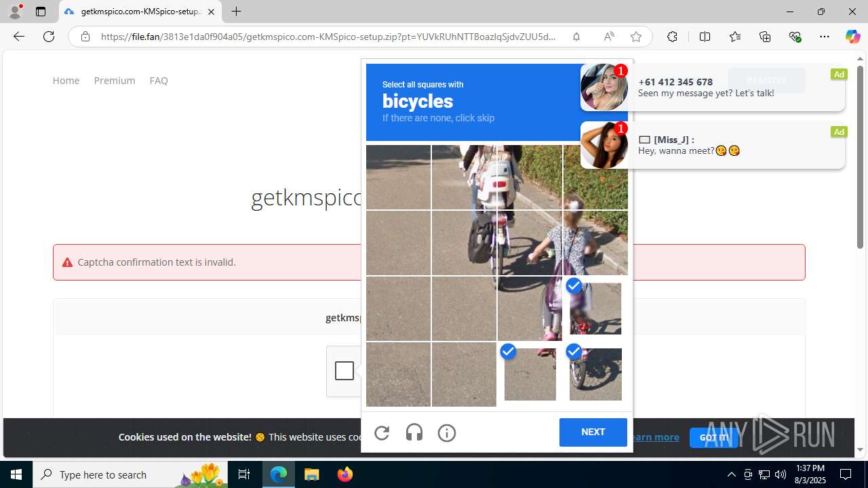This screenshot has width=868, height=488.
Task: Open File Explorer from the taskbar
Action: [x=311, y=474]
